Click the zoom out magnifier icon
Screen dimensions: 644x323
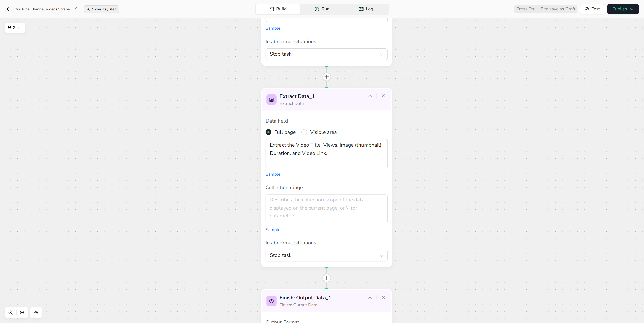[11, 313]
